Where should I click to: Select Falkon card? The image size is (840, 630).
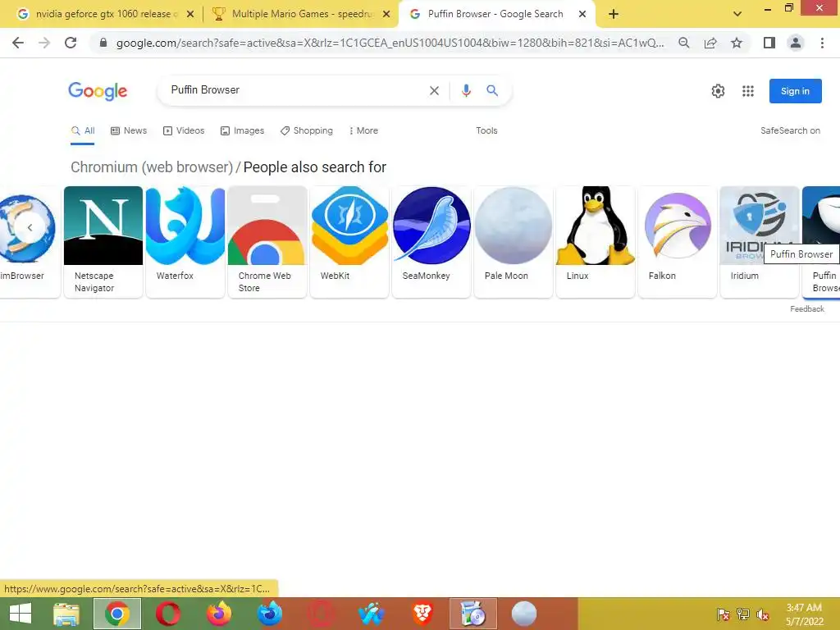pyautogui.click(x=677, y=242)
